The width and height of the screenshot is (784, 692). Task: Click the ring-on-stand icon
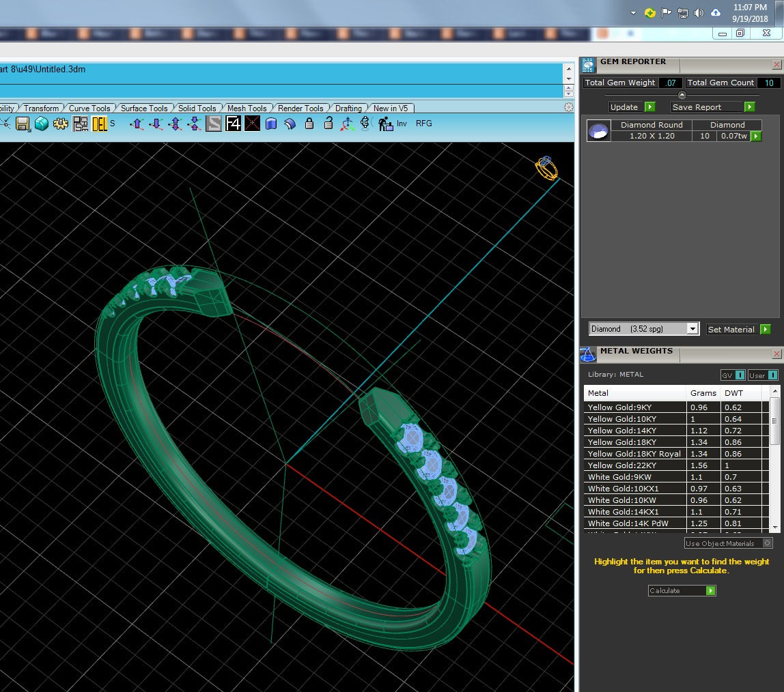coord(365,124)
